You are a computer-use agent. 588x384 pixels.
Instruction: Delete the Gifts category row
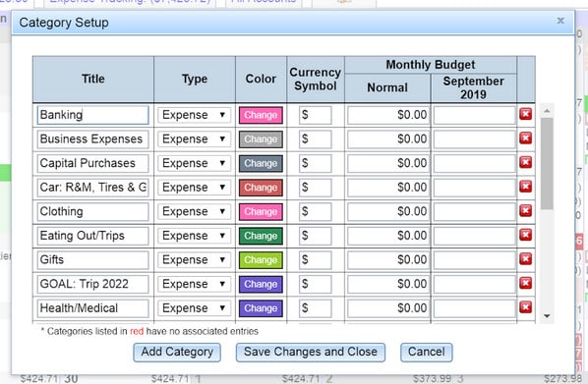(525, 259)
